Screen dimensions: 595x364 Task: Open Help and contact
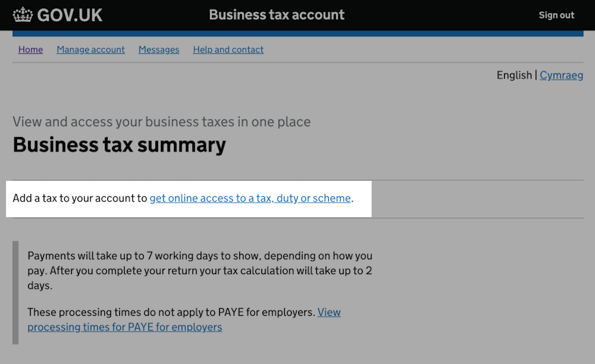(228, 49)
